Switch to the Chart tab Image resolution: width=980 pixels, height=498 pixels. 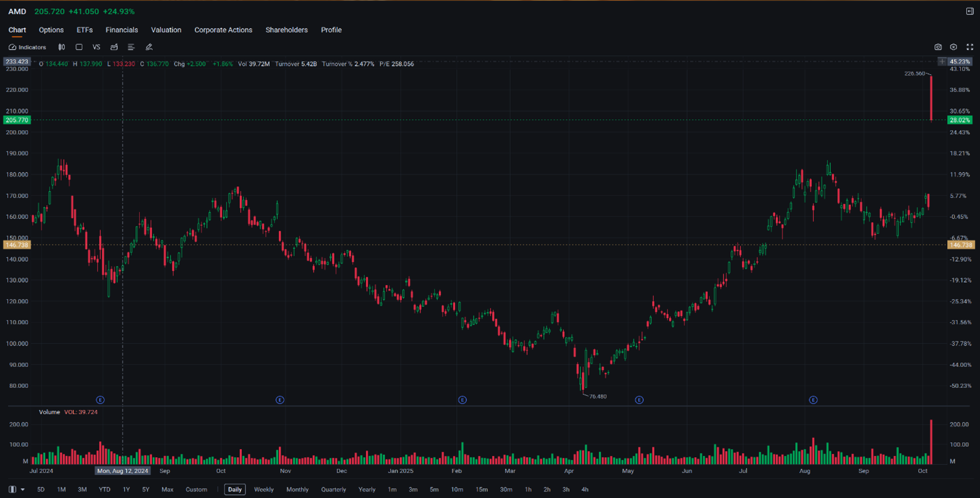17,30
